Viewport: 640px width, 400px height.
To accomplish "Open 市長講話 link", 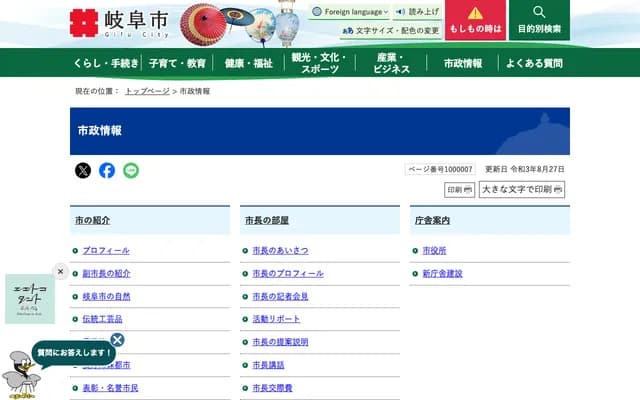I will coord(268,365).
